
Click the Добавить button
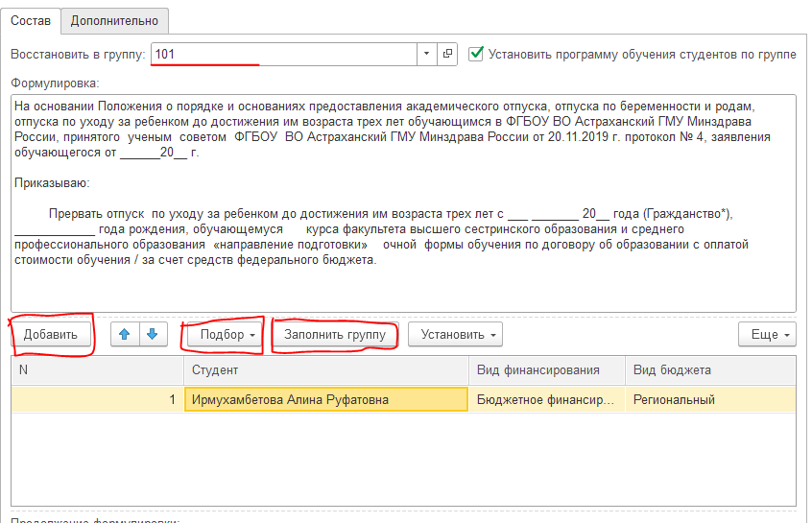[51, 335]
